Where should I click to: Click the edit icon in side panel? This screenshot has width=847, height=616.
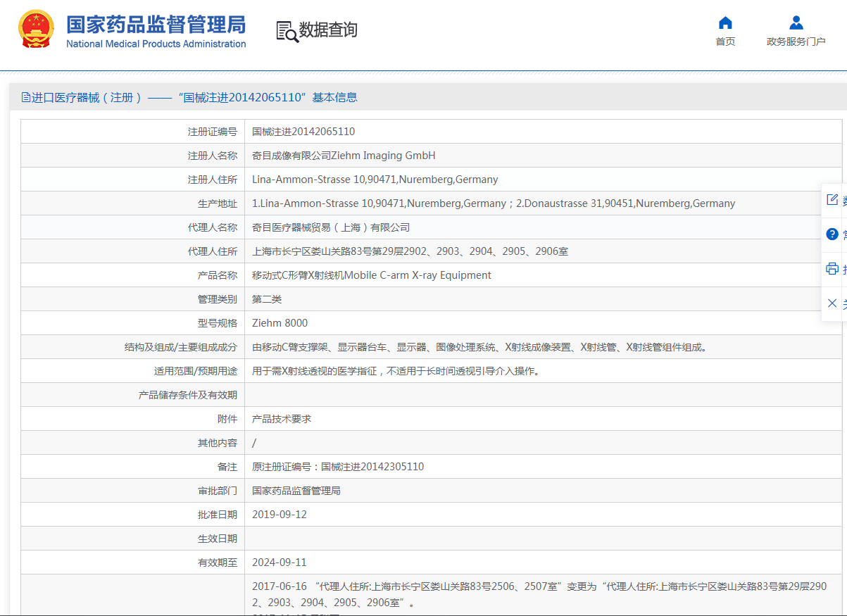(x=832, y=200)
